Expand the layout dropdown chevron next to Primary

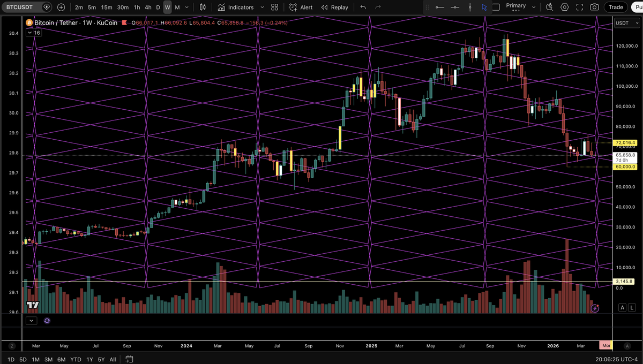(534, 7)
